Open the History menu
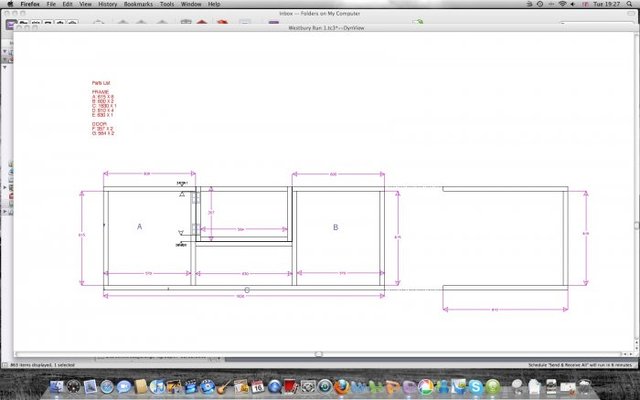 pyautogui.click(x=109, y=4)
